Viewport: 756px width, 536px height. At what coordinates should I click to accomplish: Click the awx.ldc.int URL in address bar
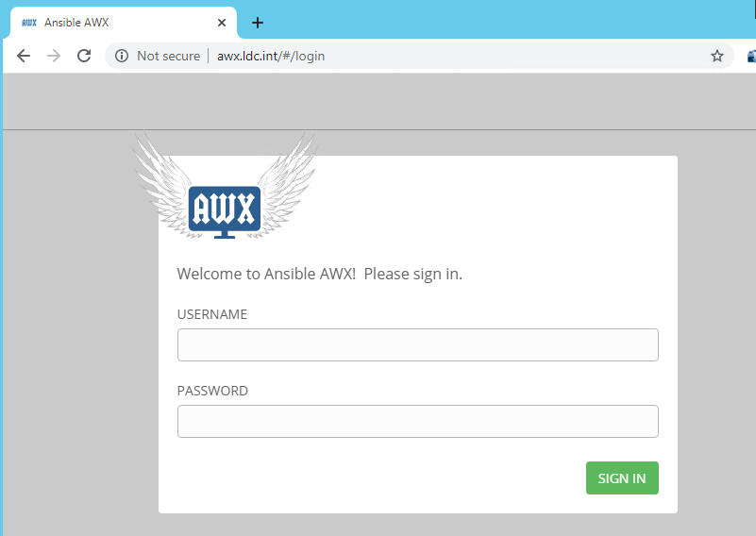[x=271, y=56]
